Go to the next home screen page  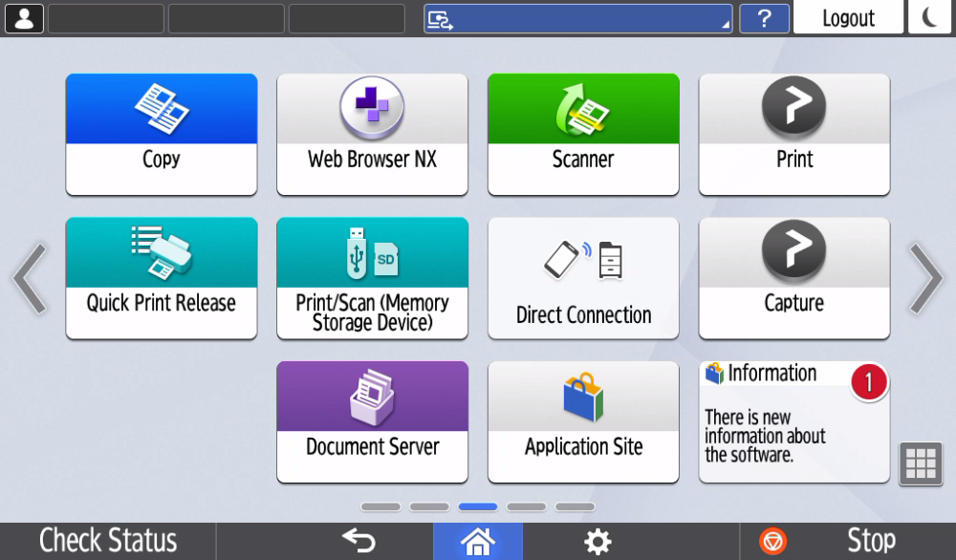[x=924, y=278]
